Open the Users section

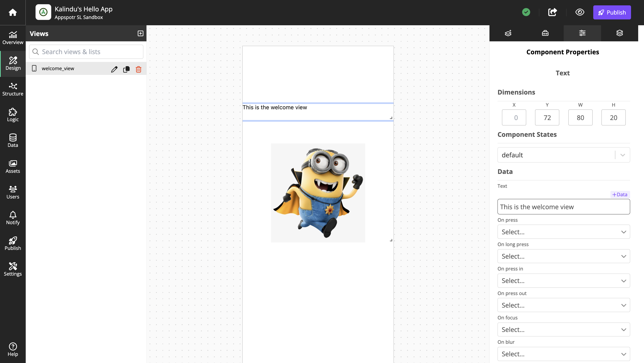pos(13,192)
